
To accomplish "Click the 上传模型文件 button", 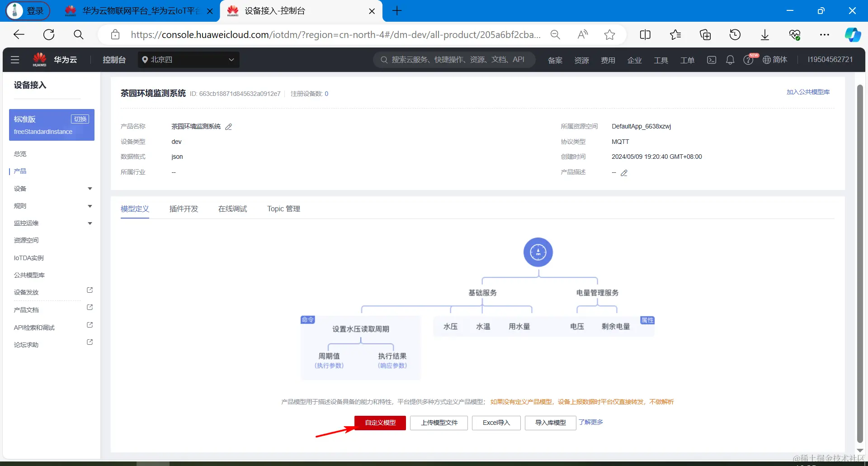I will (439, 423).
